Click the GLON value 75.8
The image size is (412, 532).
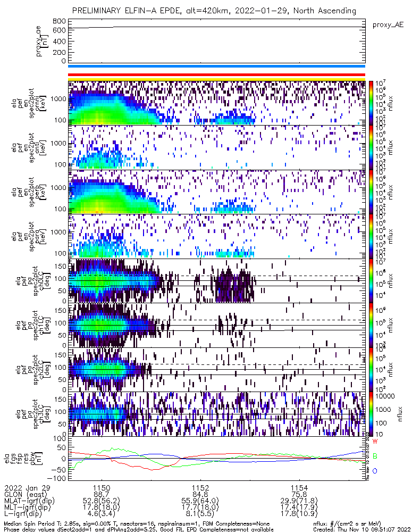tap(299, 494)
